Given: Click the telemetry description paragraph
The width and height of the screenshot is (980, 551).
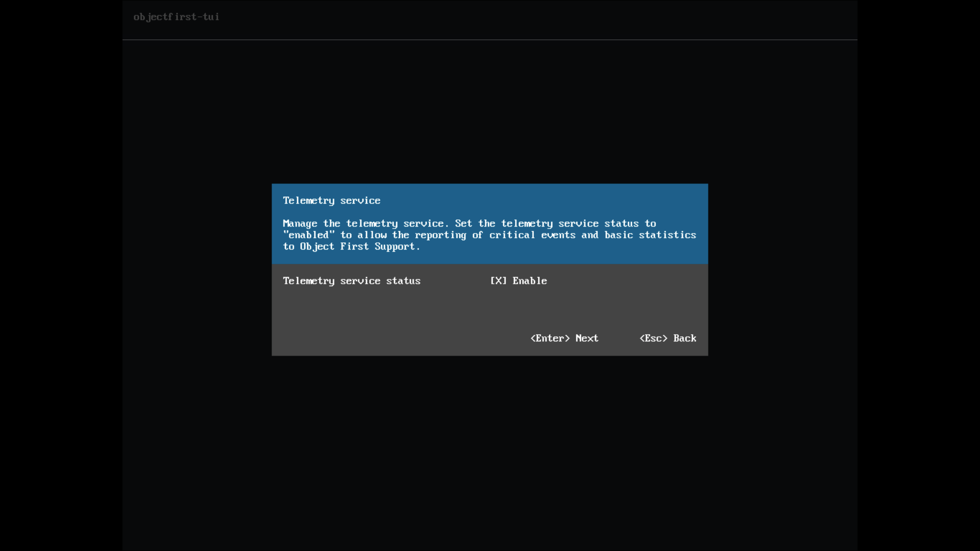Looking at the screenshot, I should (489, 235).
